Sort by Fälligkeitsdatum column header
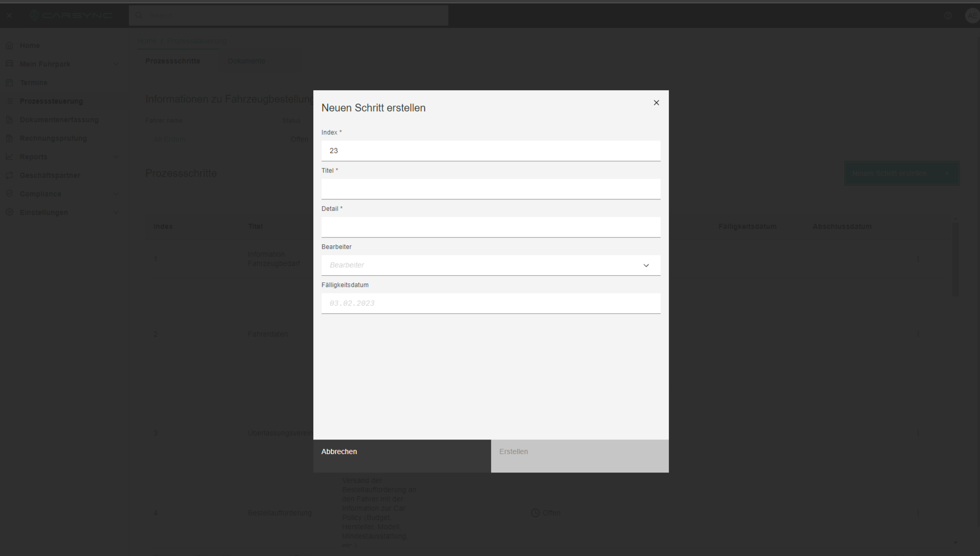Image resolution: width=980 pixels, height=556 pixels. (x=747, y=226)
